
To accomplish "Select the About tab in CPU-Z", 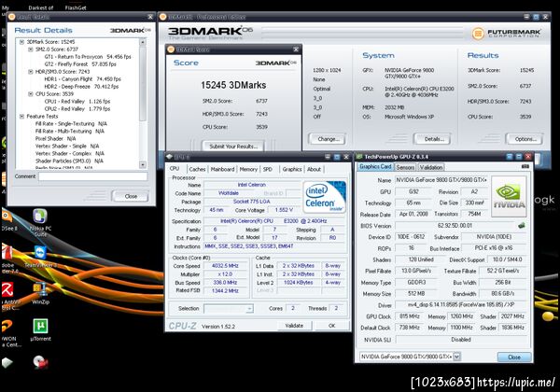I will [x=314, y=169].
